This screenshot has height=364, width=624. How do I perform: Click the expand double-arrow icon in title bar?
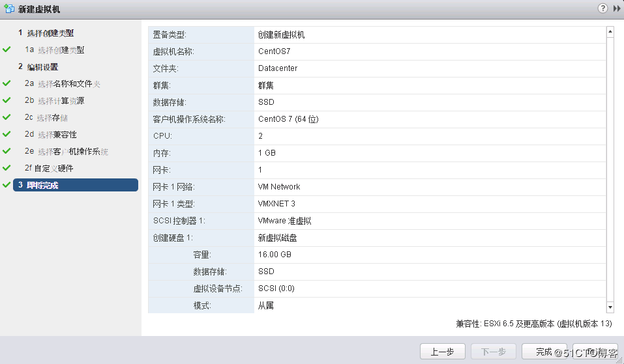click(617, 8)
